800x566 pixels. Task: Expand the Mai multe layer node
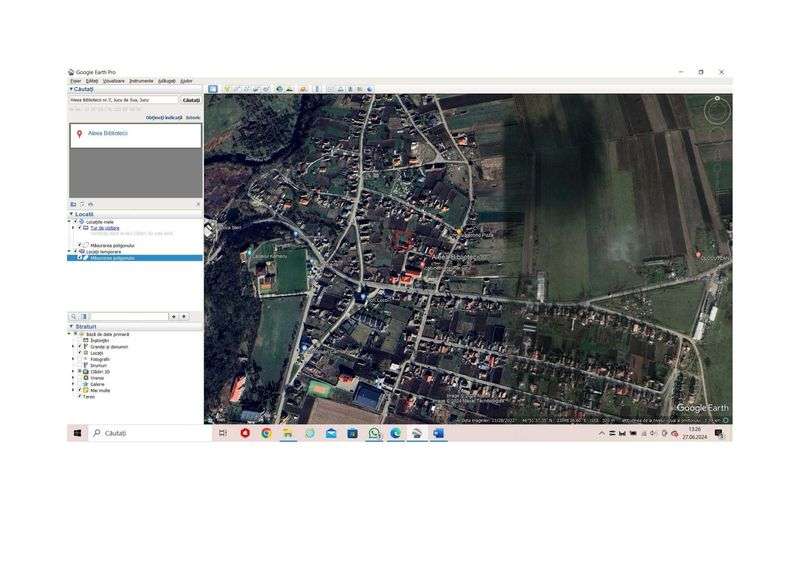[x=73, y=390]
